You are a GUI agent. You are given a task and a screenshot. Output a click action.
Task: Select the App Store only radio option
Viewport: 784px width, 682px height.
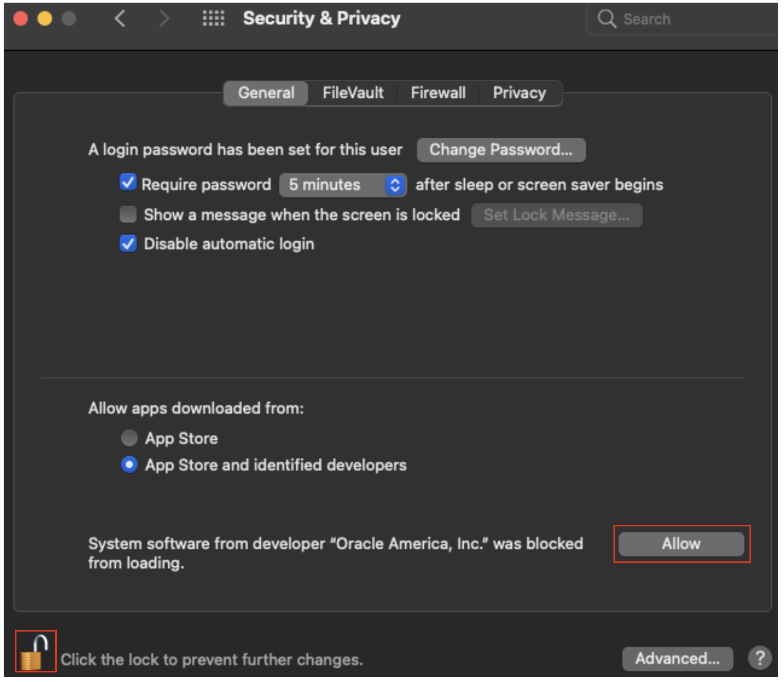(129, 438)
